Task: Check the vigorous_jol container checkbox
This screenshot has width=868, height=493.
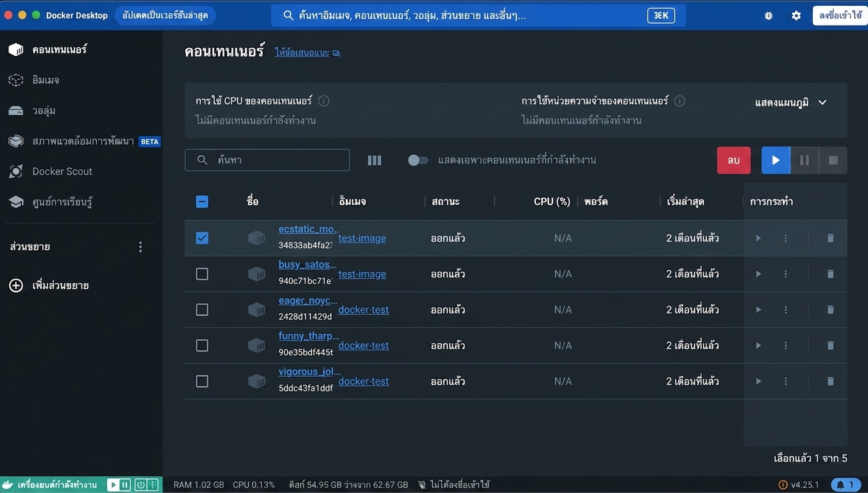Action: click(202, 381)
